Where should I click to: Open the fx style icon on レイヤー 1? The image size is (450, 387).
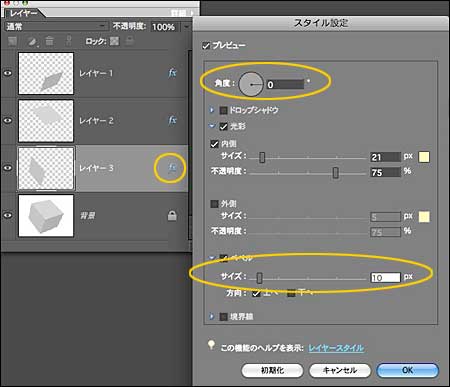[x=172, y=73]
